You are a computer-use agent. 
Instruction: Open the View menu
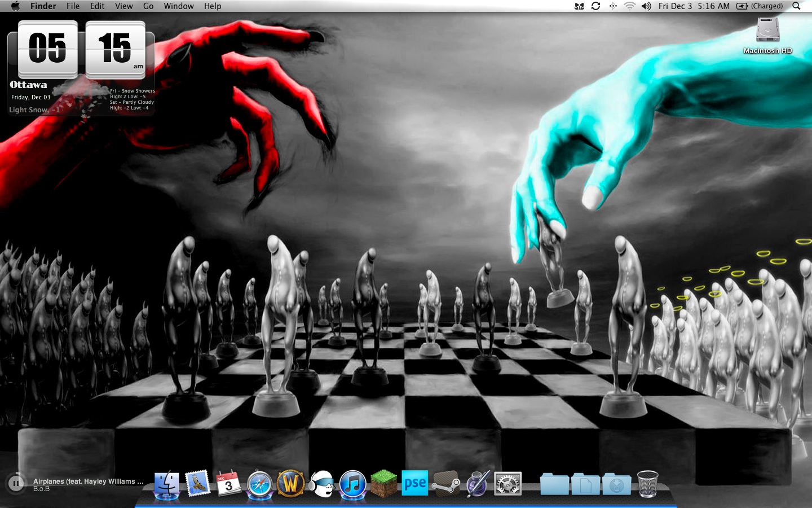point(123,6)
